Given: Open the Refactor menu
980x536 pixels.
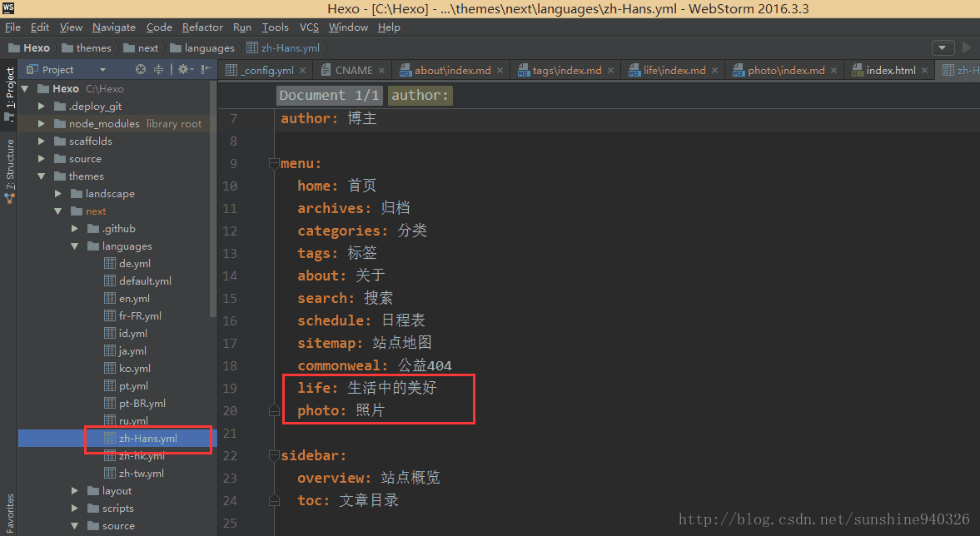Looking at the screenshot, I should pos(202,27).
